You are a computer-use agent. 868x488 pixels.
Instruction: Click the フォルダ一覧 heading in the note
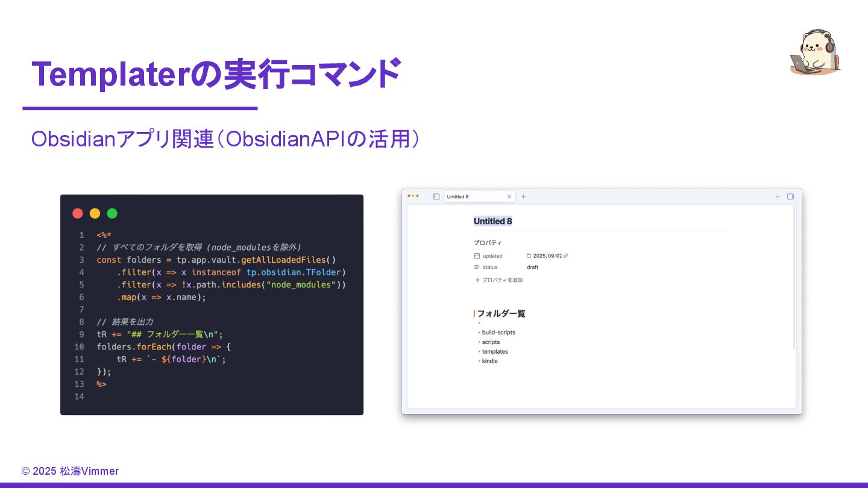click(501, 313)
